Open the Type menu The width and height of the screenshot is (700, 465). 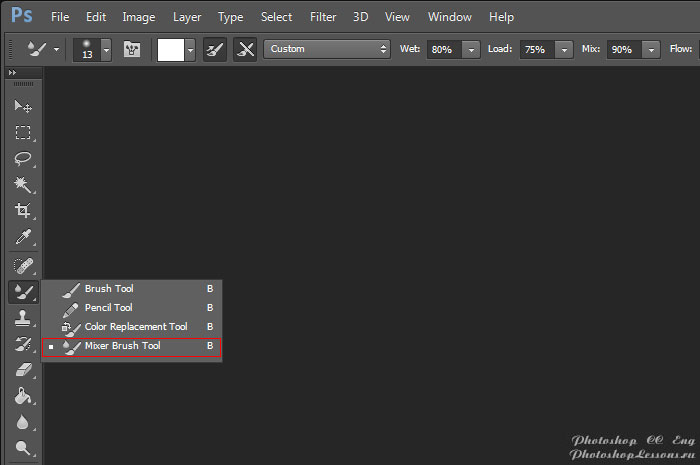[230, 17]
